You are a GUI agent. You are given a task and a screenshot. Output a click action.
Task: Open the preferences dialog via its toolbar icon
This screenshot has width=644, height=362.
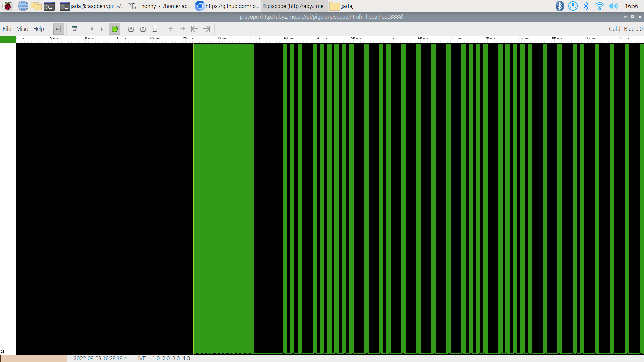coord(75,29)
